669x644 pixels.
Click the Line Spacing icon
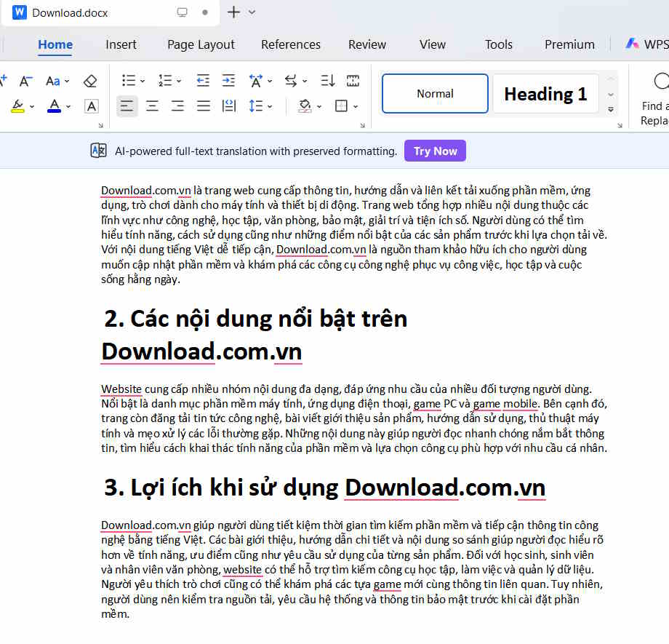(255, 106)
